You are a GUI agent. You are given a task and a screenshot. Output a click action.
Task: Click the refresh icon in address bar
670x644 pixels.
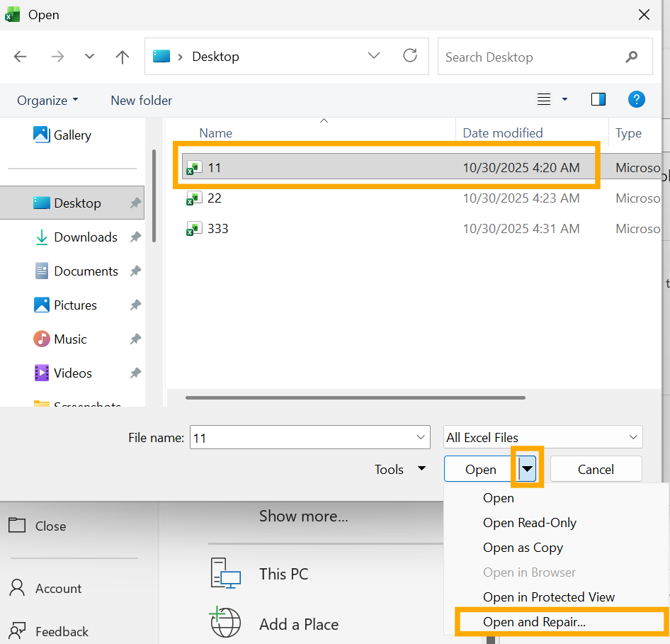(x=410, y=57)
